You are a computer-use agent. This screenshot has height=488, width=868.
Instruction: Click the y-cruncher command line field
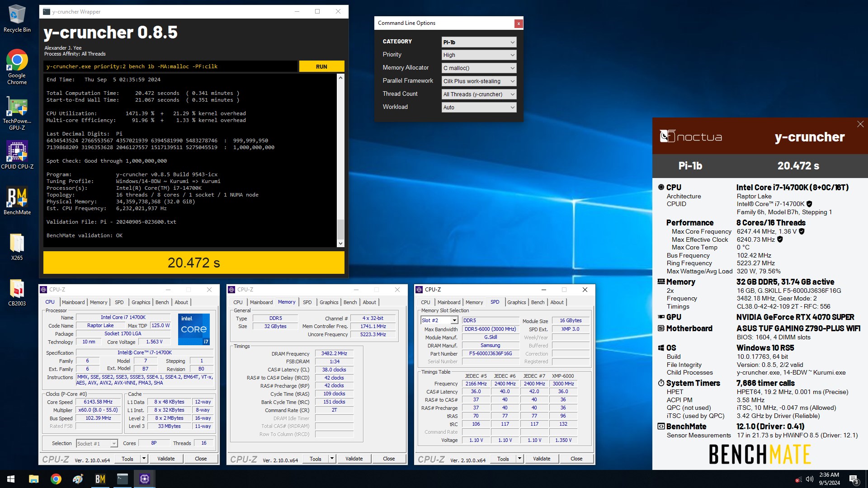[x=171, y=66]
